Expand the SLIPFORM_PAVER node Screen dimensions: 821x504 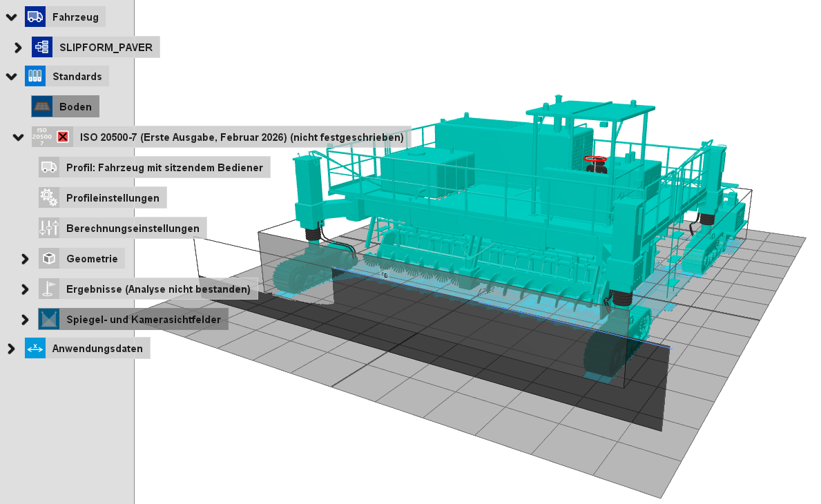pos(19,48)
